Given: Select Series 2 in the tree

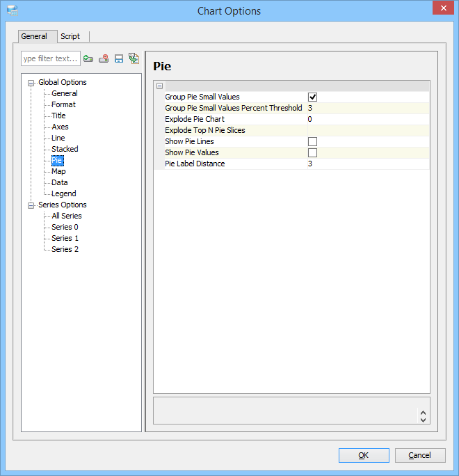Looking at the screenshot, I should (65, 249).
